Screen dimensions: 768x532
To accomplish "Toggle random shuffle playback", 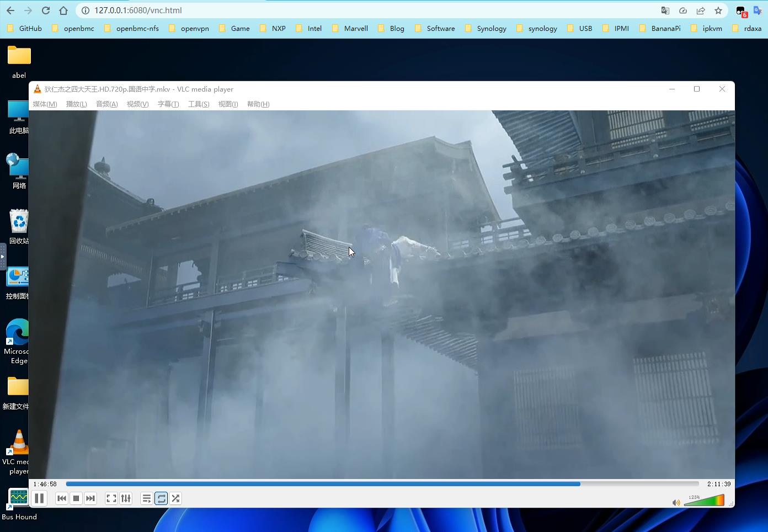I will (x=175, y=498).
